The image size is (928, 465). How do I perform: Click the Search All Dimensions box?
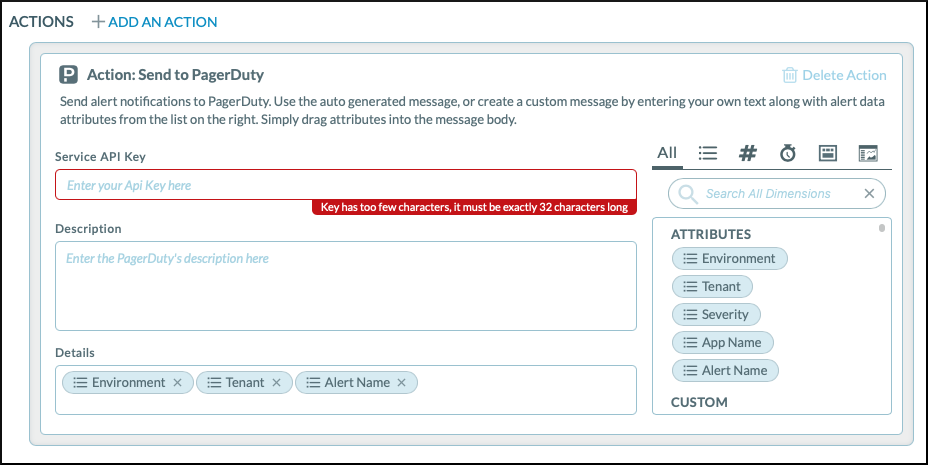[x=768, y=194]
